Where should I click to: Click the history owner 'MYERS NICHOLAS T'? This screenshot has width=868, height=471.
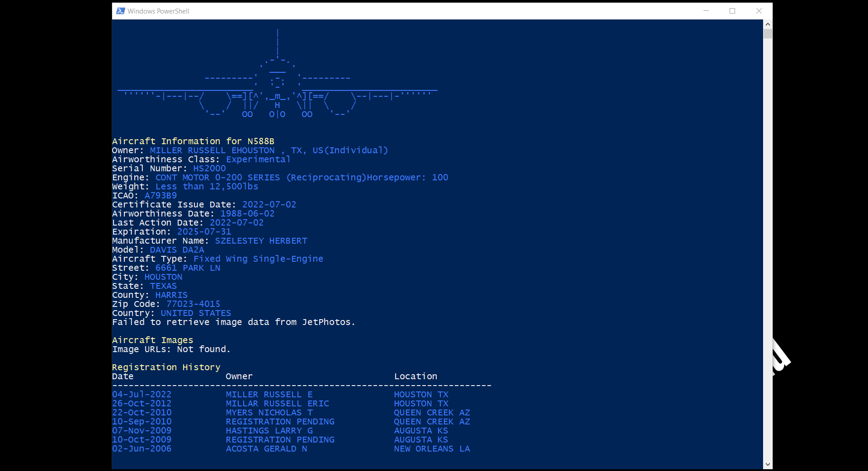point(269,413)
